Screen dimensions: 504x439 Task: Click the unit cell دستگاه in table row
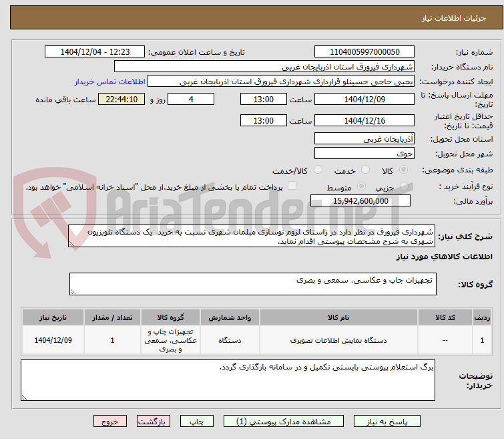(x=230, y=340)
